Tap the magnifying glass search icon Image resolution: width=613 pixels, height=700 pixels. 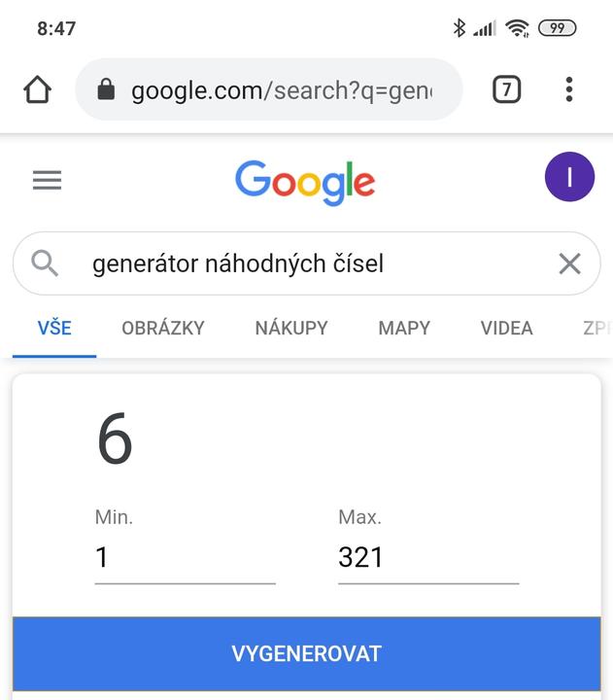tap(45, 262)
